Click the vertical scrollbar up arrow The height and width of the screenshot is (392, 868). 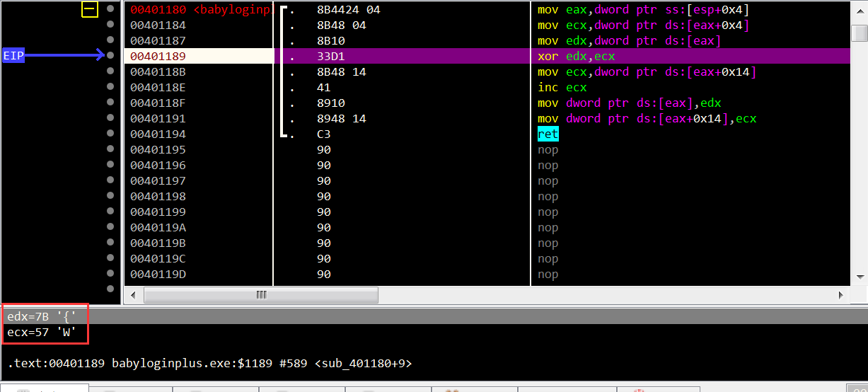(x=860, y=12)
